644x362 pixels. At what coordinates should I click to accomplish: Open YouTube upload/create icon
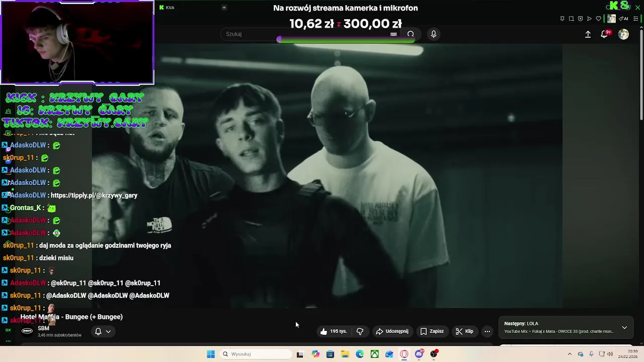click(588, 34)
